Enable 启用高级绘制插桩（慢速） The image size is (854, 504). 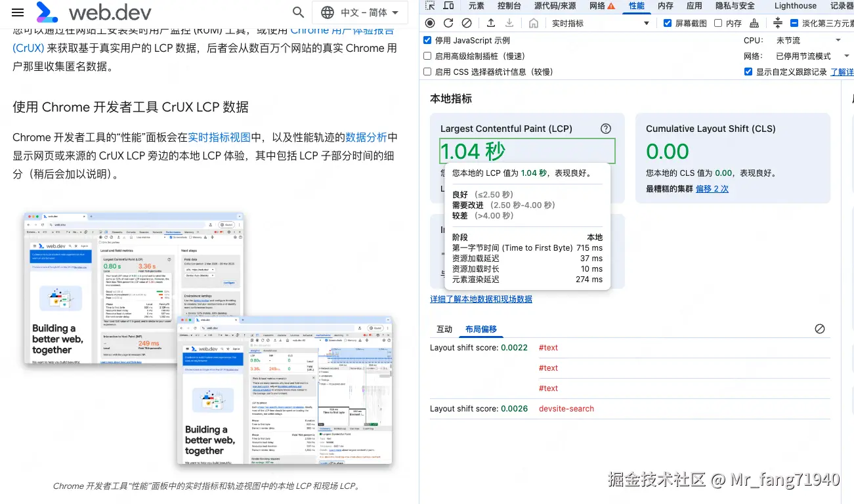[x=427, y=56]
